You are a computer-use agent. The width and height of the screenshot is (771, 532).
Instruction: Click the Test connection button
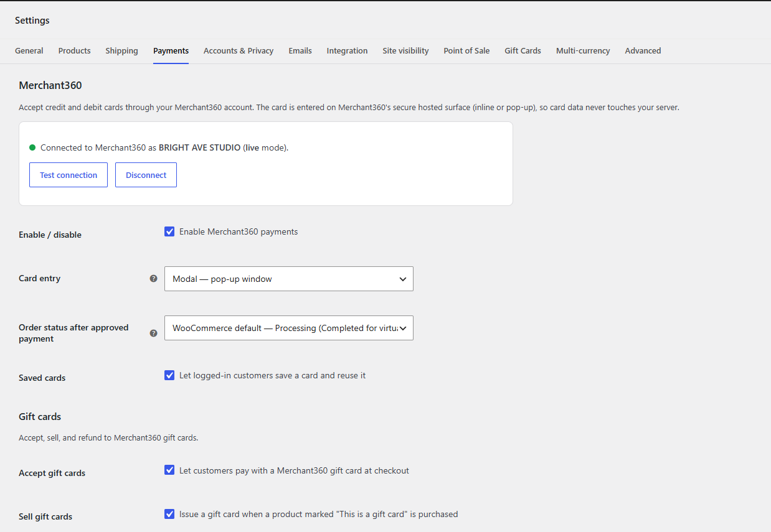click(x=69, y=175)
